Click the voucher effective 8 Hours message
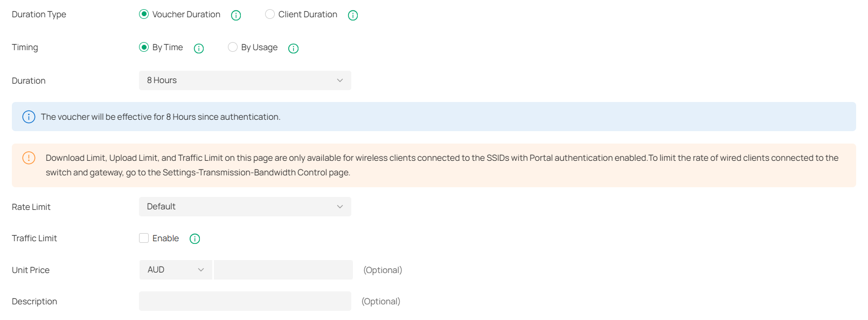 (161, 117)
